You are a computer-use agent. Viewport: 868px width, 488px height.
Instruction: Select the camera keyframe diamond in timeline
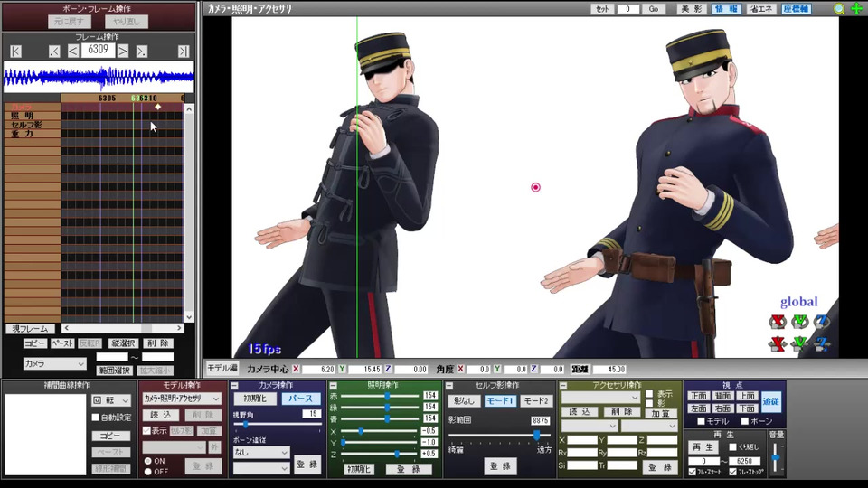(x=157, y=107)
